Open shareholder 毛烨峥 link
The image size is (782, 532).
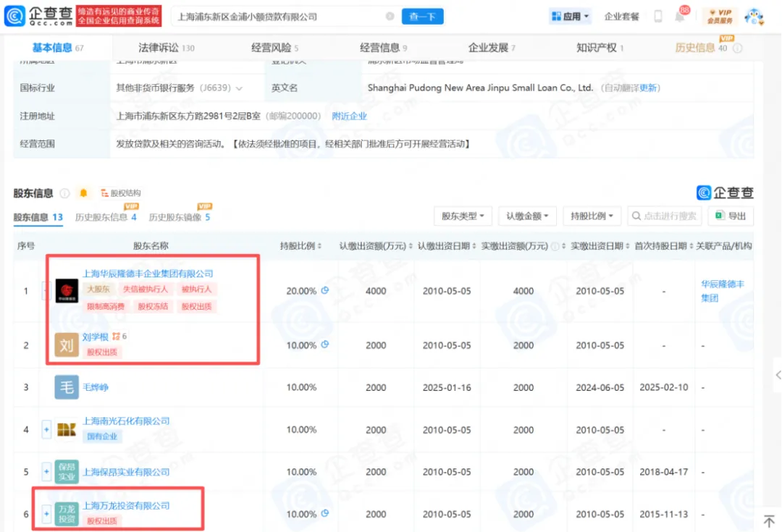(96, 387)
